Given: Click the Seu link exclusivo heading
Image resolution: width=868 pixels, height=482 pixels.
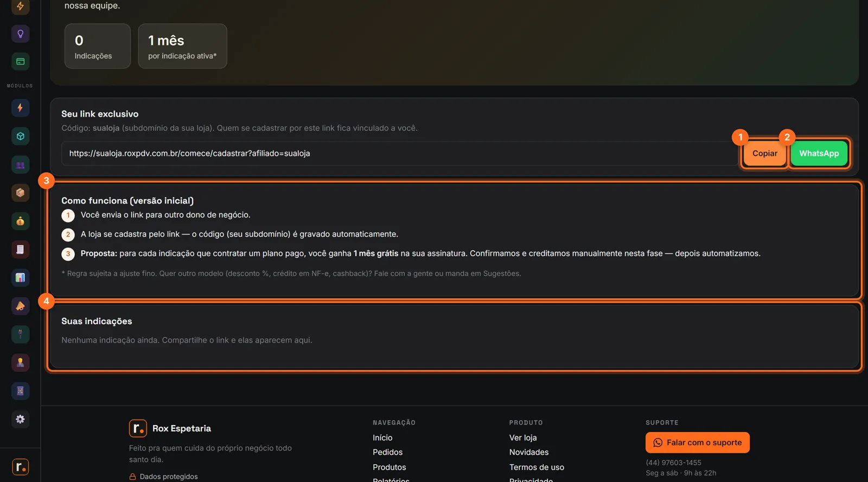Looking at the screenshot, I should 100,114.
